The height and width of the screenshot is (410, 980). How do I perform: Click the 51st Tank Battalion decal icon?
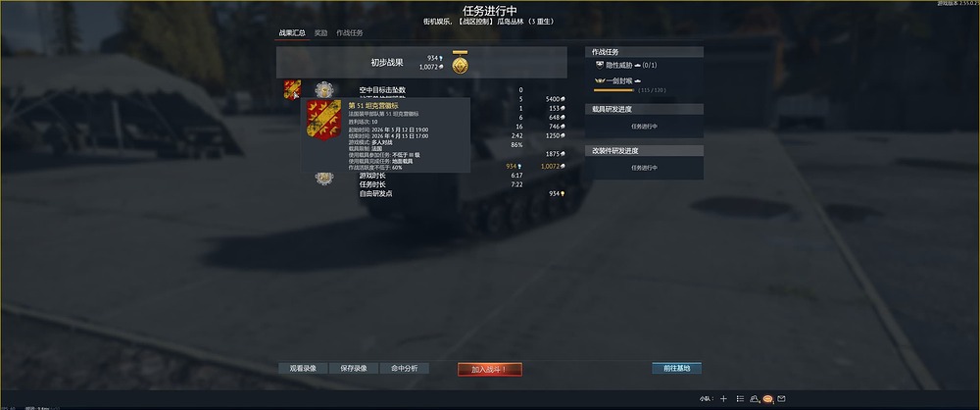click(x=292, y=89)
